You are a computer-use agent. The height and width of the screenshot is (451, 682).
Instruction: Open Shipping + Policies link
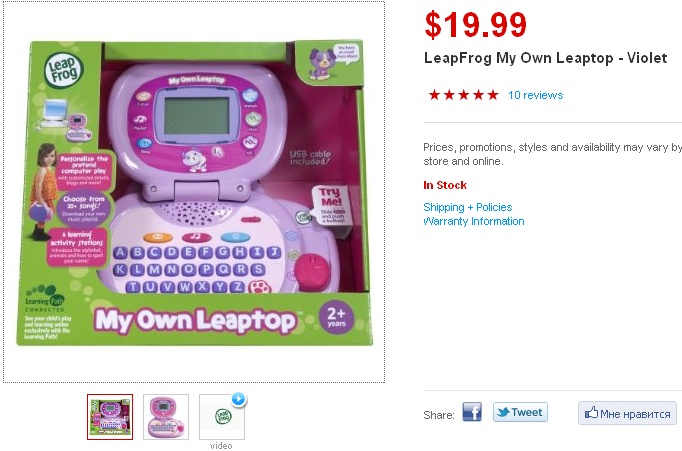click(x=468, y=207)
